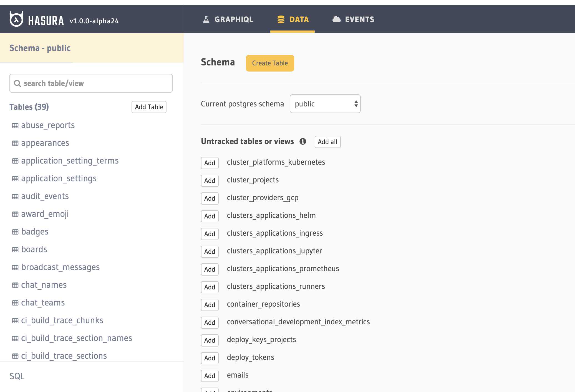Click the v1.0.0-alpha24 version label

coord(94,21)
